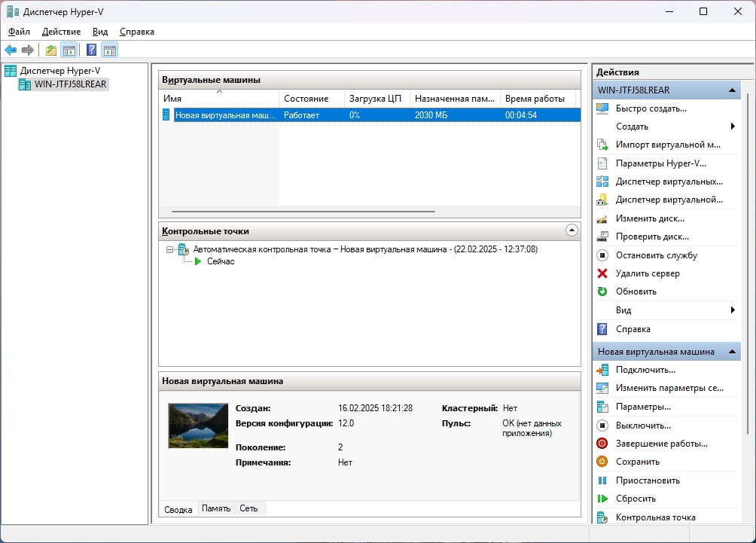The width and height of the screenshot is (756, 543).
Task: Click the Справка icon in the Actions pane
Action: click(x=602, y=329)
